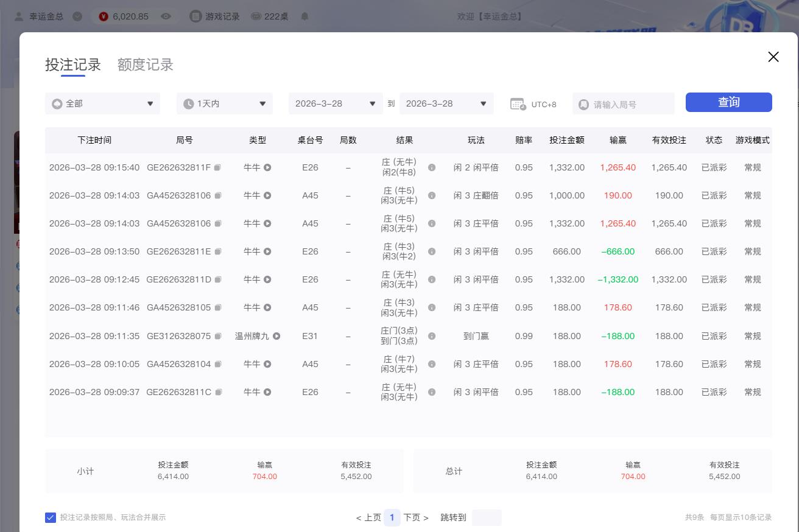Uncheck merge bets by round option

tap(51, 517)
